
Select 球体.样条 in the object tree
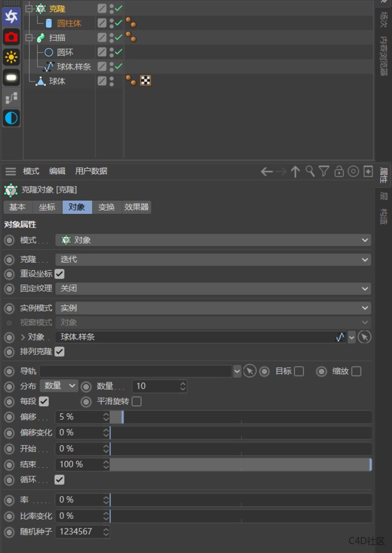(x=74, y=67)
